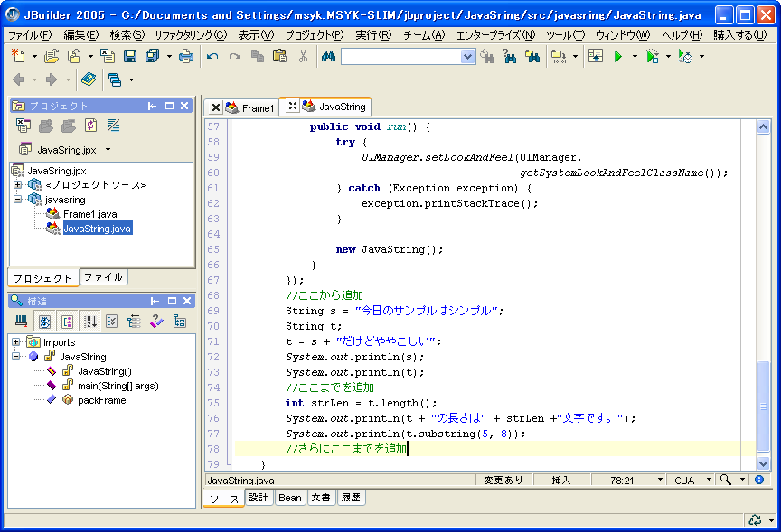The width and height of the screenshot is (781, 532).
Task: Click the Undo arrow icon
Action: click(212, 56)
